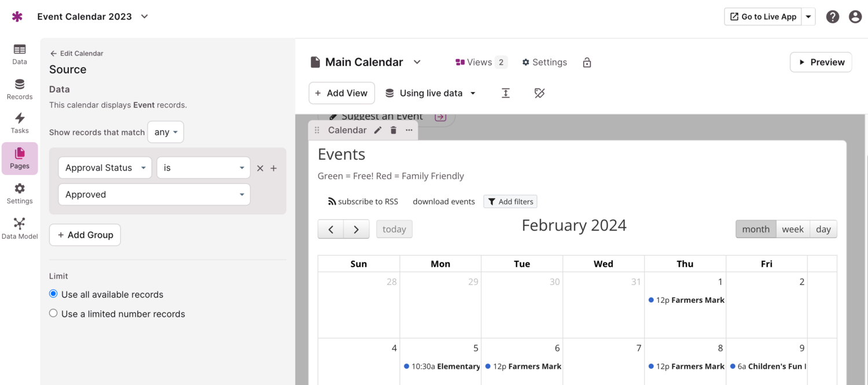
Task: Expand the Event Calendar 2023 app switcher
Action: (144, 17)
